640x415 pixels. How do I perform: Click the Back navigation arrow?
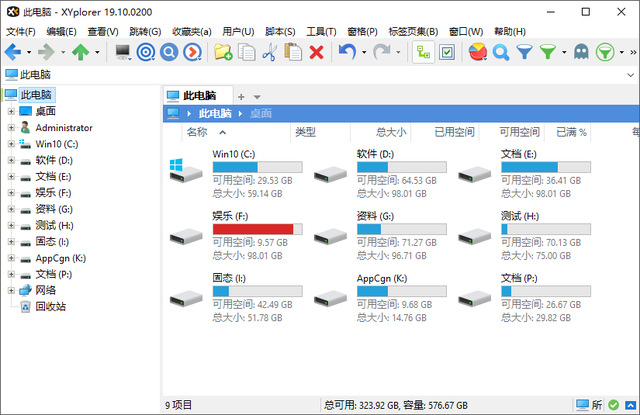click(x=13, y=52)
